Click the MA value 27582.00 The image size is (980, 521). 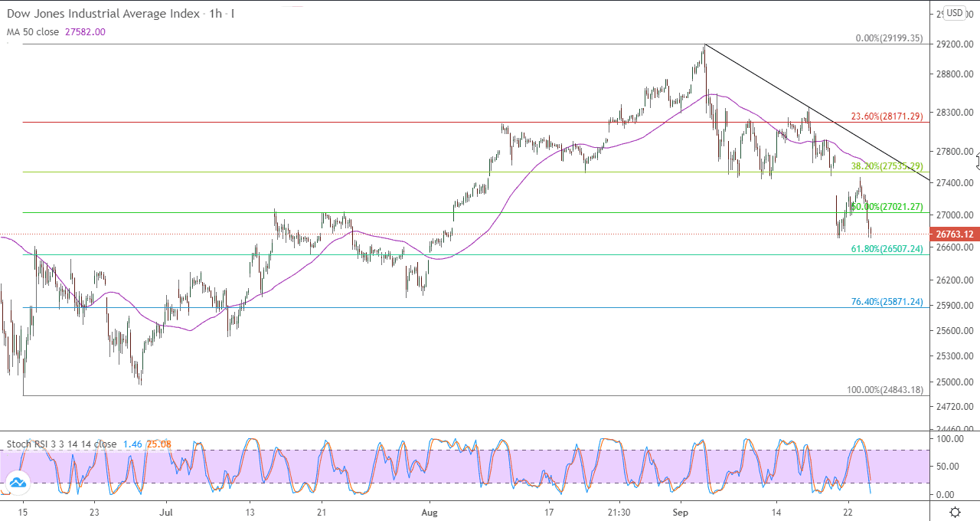click(87, 32)
